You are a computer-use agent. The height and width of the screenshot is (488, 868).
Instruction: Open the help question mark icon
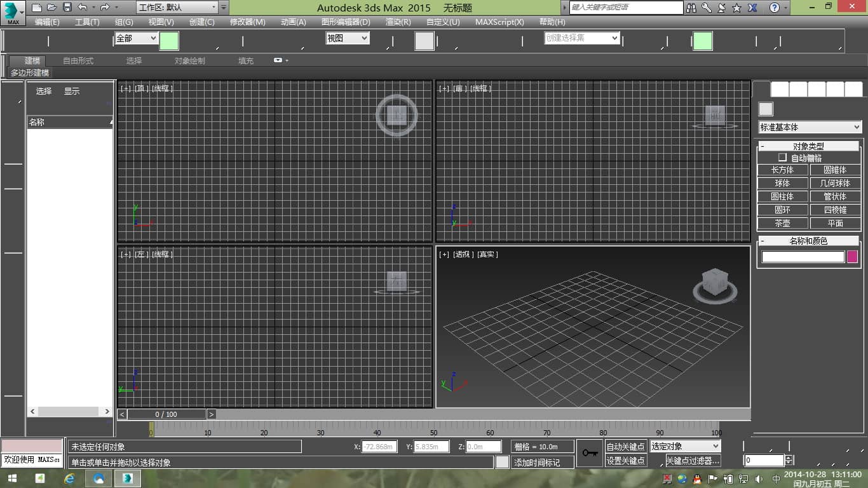pos(774,8)
